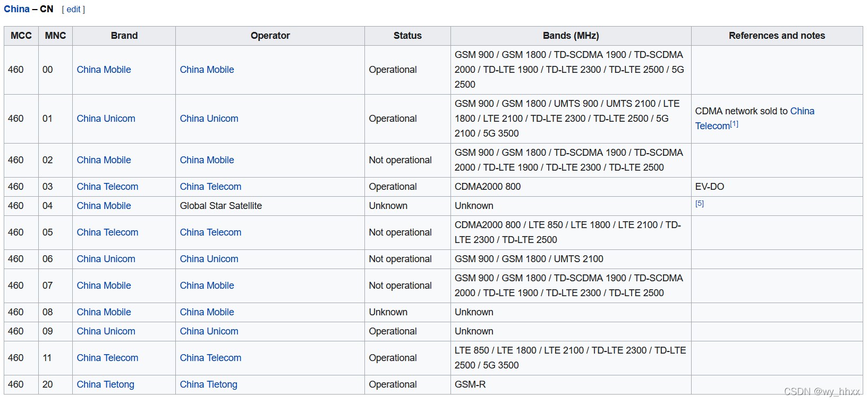The width and height of the screenshot is (868, 402).
Task: Click the Brand column header
Action: coord(124,36)
